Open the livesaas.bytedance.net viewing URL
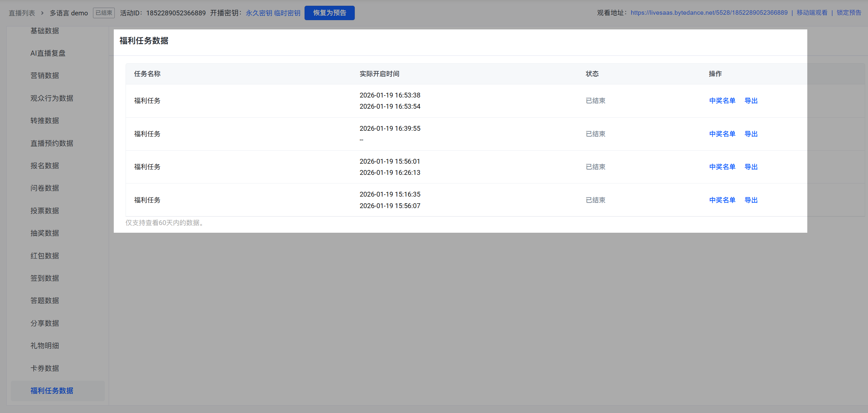 coord(709,13)
